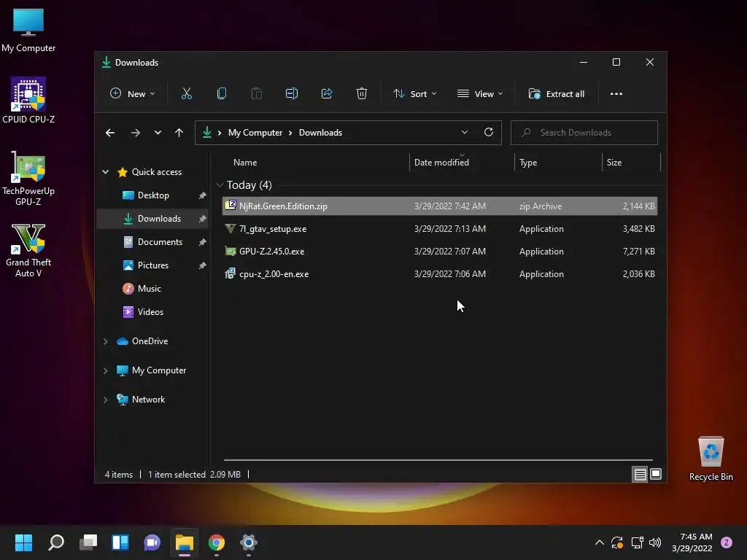This screenshot has width=747, height=560.
Task: Click the Cut scissors icon
Action: click(186, 94)
